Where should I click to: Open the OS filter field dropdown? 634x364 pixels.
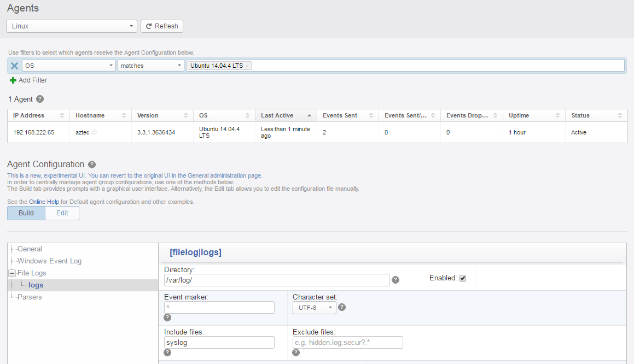[69, 66]
